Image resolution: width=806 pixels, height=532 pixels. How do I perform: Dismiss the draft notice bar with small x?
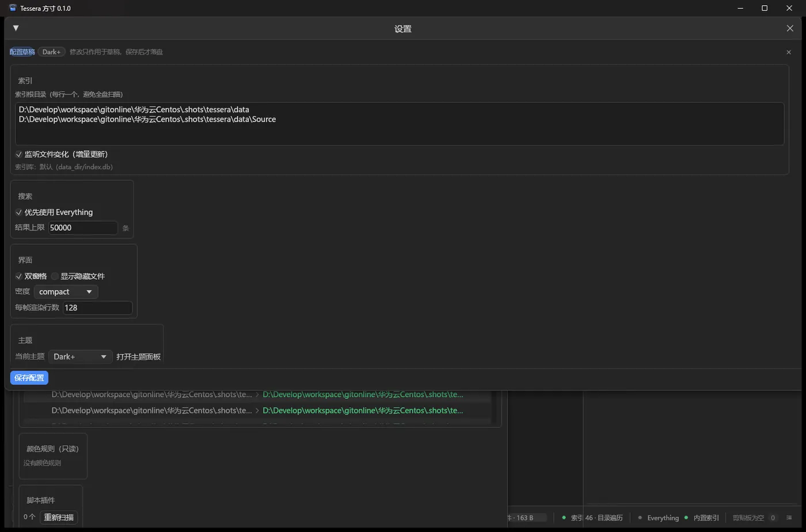point(789,52)
